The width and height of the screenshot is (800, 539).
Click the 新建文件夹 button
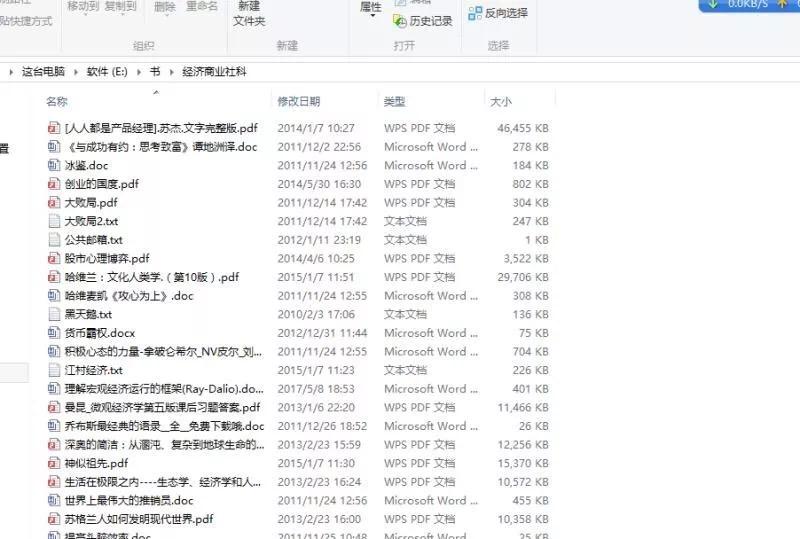coord(249,14)
